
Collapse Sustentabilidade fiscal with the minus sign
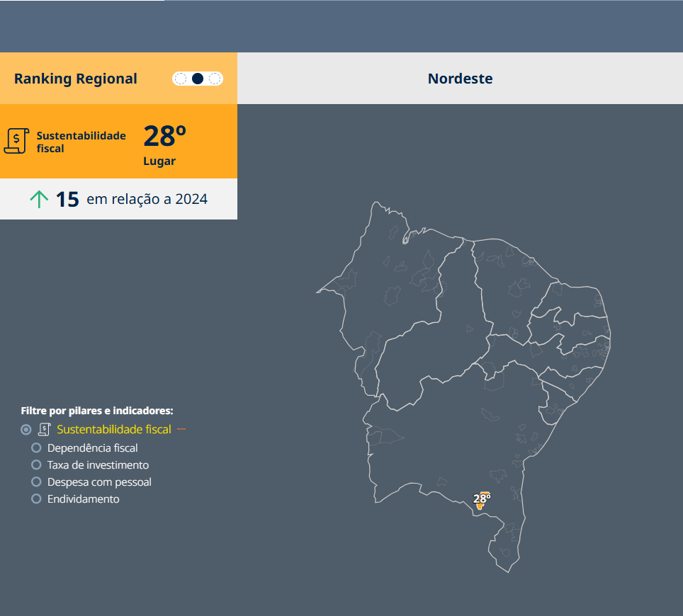point(181,429)
